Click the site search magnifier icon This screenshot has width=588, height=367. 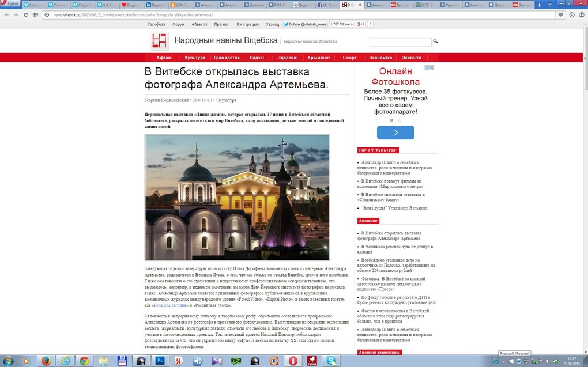pos(435,41)
